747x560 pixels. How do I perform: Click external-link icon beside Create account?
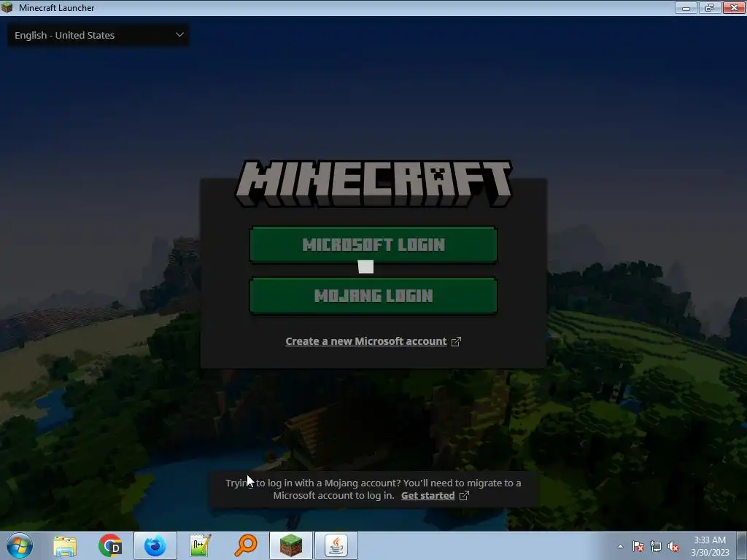(x=456, y=341)
